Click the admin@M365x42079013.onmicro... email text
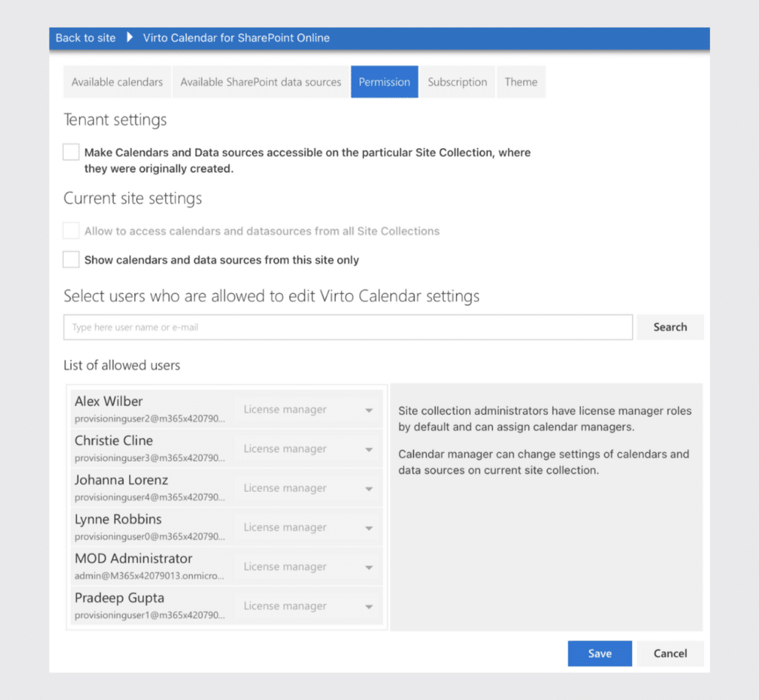The image size is (759, 700). [150, 576]
